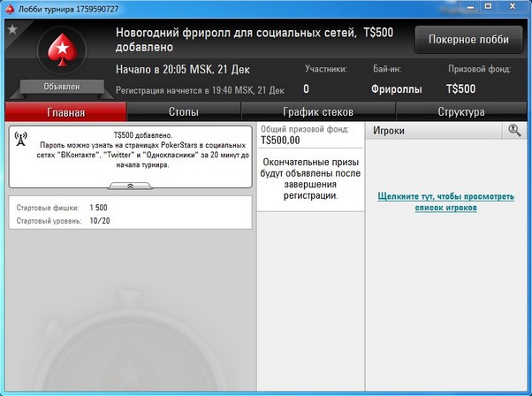Image resolution: width=532 pixels, height=396 pixels.
Task: Click the Призовой фонд value T$500
Action: pos(460,89)
